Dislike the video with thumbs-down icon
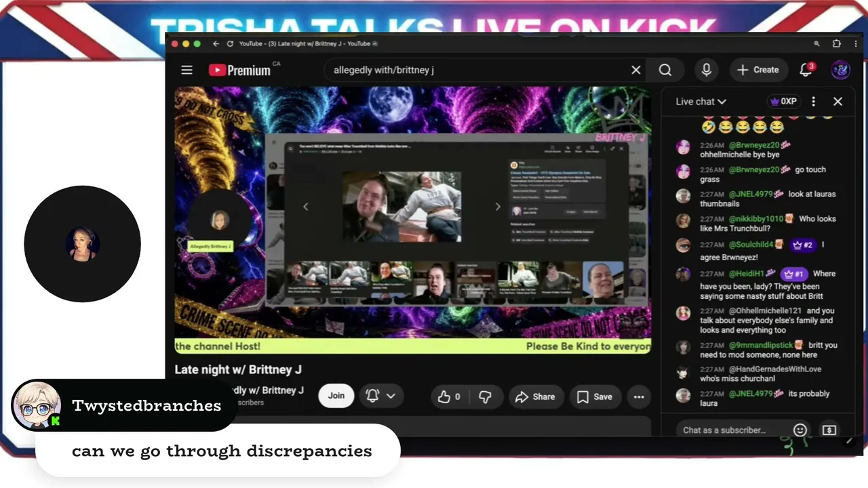 pos(485,396)
